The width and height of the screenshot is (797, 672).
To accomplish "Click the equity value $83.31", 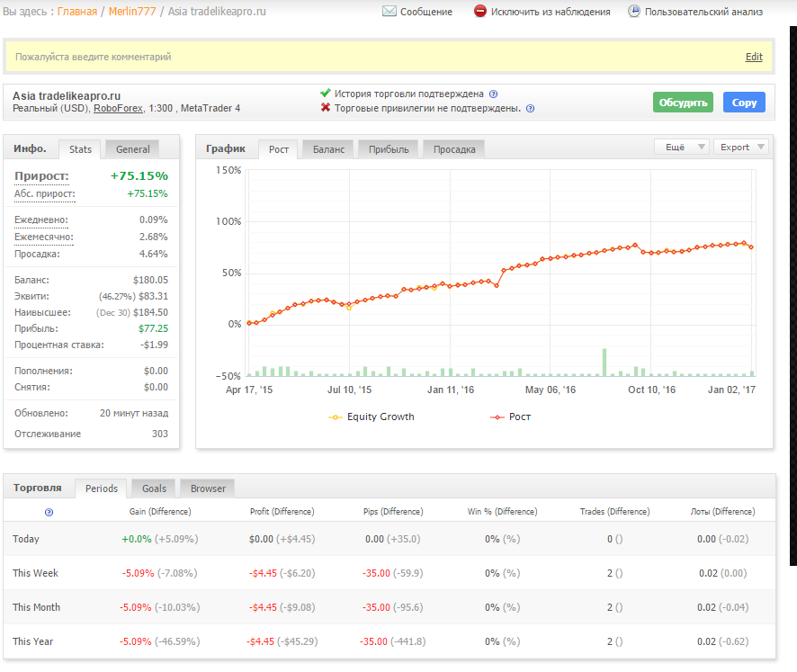I will click(x=153, y=296).
